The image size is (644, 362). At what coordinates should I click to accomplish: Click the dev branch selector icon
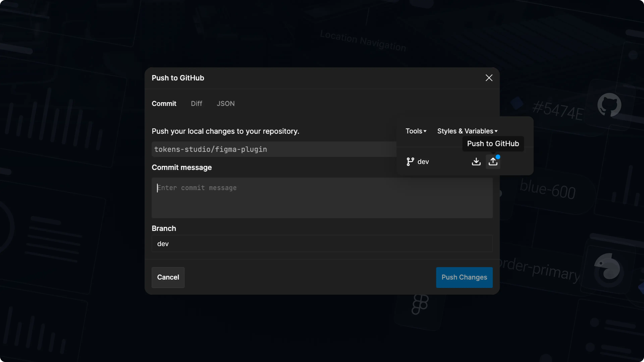[410, 162]
